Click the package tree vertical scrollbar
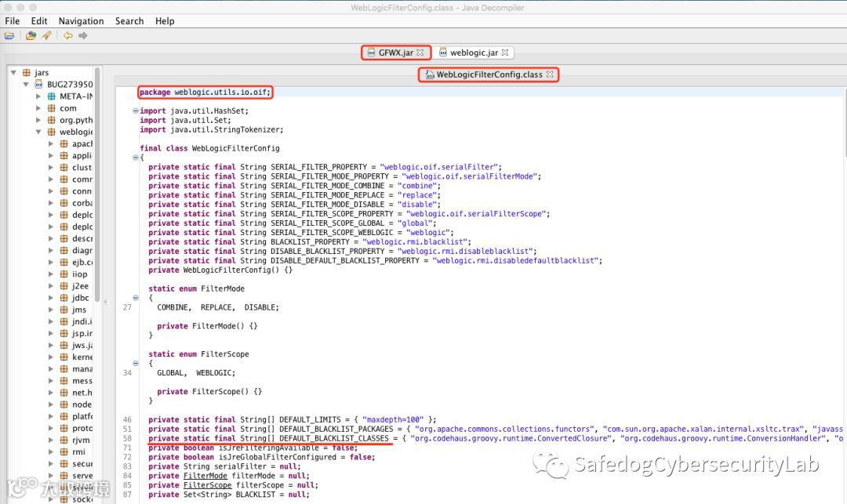847x504 pixels. [97, 184]
